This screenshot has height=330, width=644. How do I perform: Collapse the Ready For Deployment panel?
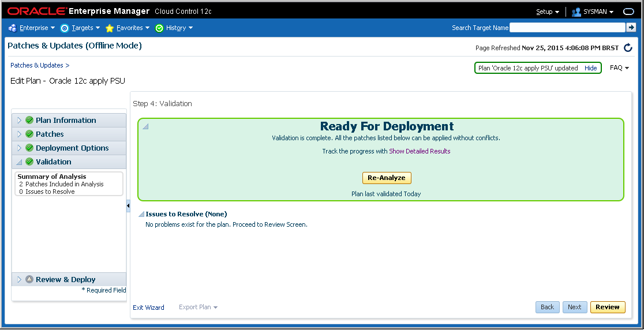point(145,126)
